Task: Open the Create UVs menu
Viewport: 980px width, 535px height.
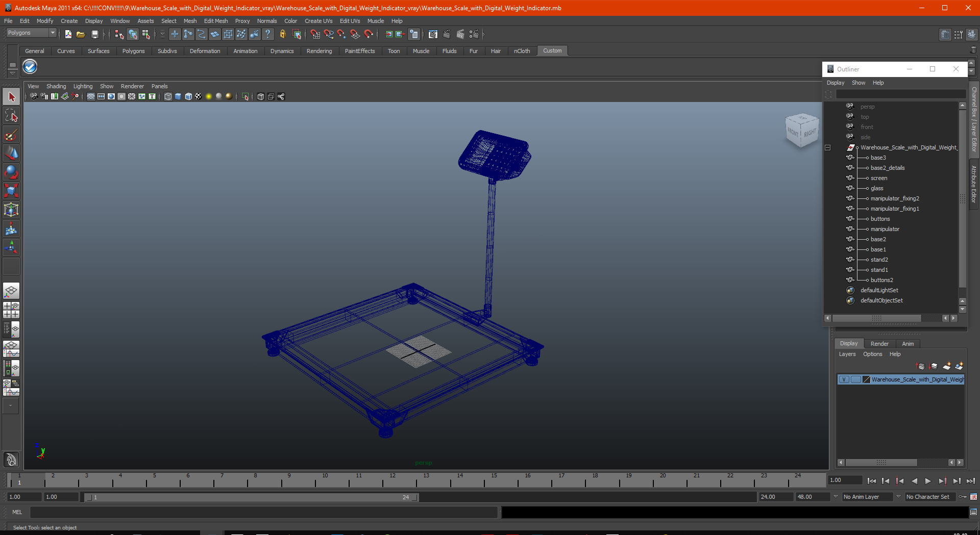Action: click(318, 21)
